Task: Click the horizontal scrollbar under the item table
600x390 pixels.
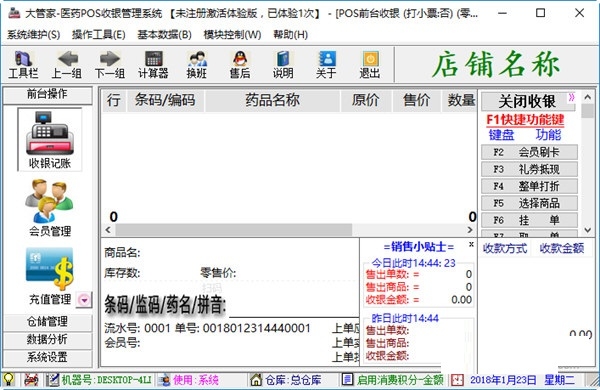Action: pos(289,230)
